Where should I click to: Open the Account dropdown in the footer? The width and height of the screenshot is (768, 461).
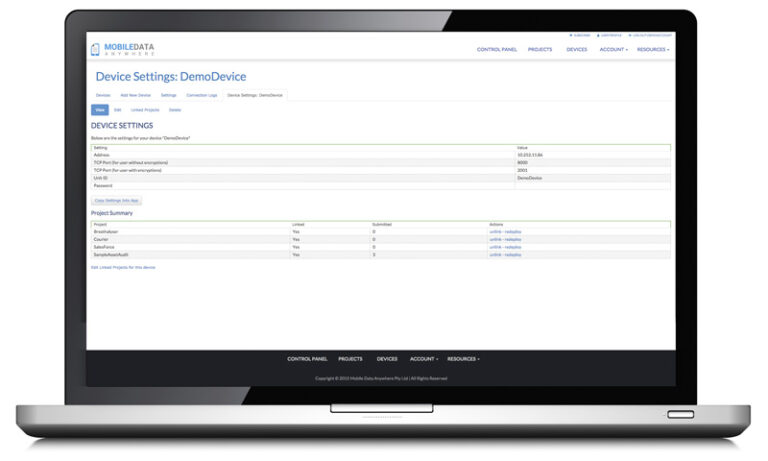423,358
